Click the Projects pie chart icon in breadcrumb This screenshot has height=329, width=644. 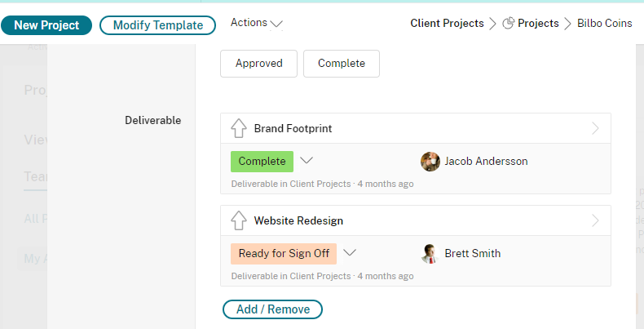pos(508,24)
